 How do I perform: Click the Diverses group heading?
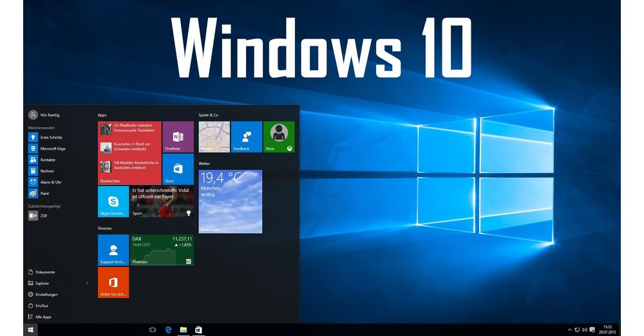(105, 229)
